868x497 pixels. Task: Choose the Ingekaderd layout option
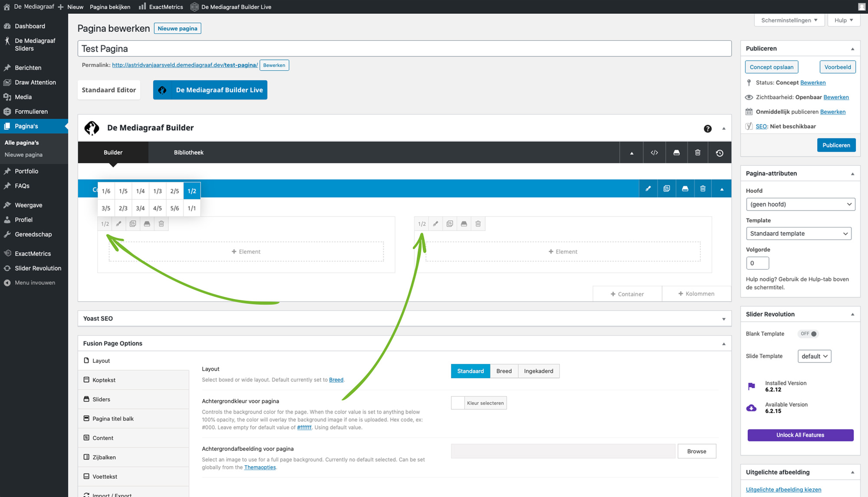(x=538, y=371)
